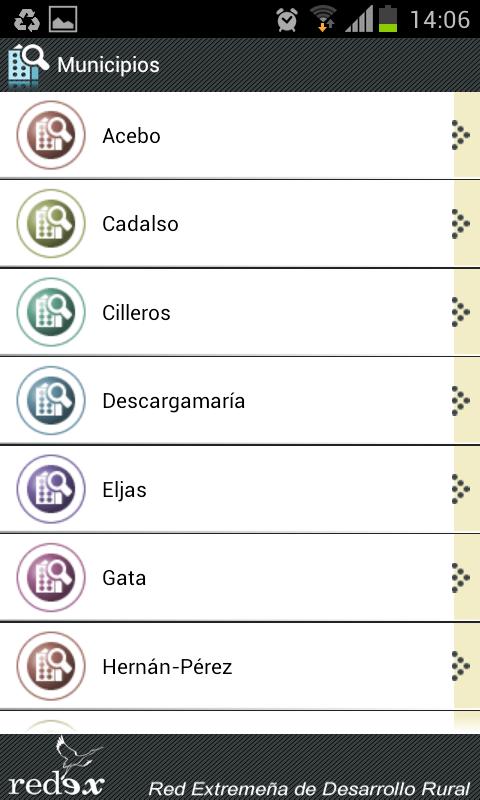
Task: Expand Cilleros with its dotted arrow
Action: coord(461,312)
